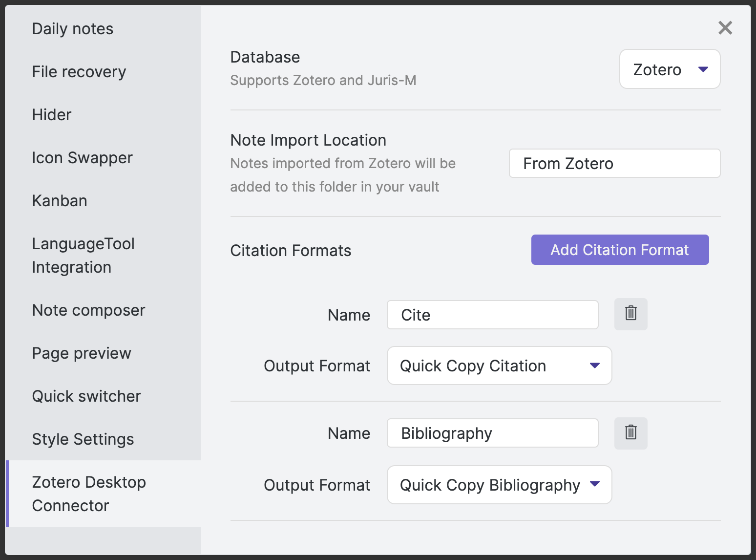Expand Quick Copy Bibliography output format
This screenshot has width=756, height=560.
coord(499,485)
